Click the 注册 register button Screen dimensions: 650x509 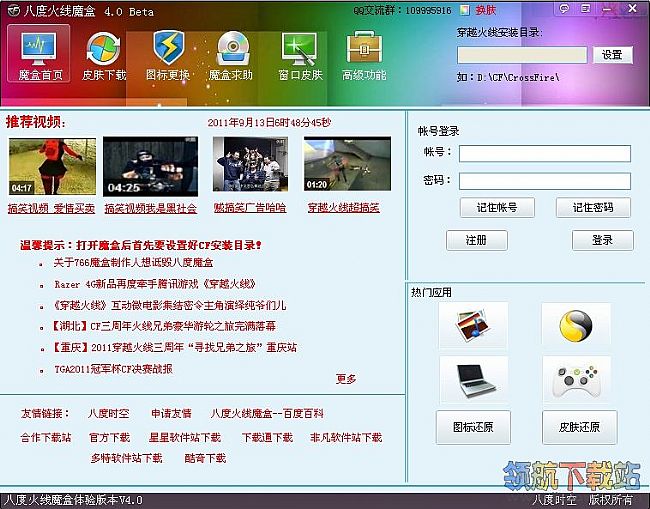(476, 240)
